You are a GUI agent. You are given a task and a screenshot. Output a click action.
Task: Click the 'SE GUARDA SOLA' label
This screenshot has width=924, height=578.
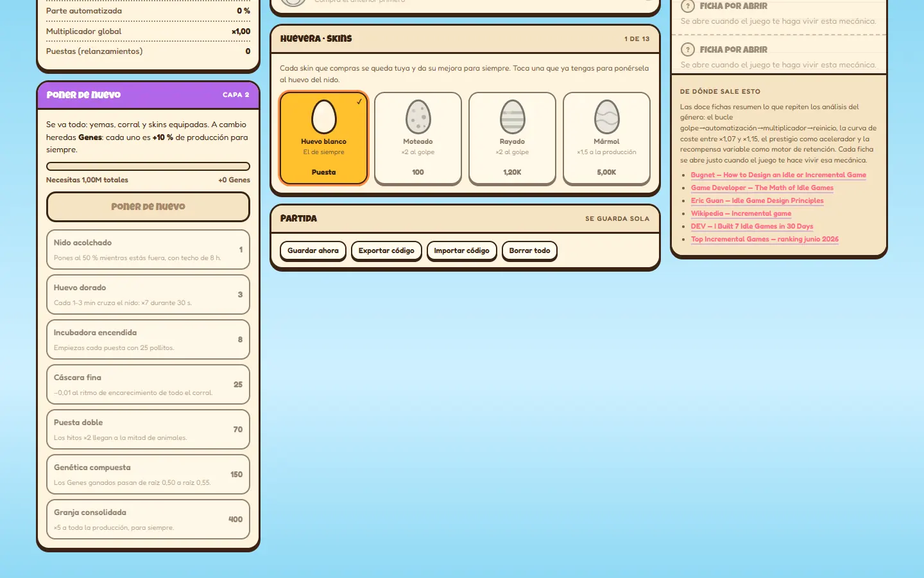pyautogui.click(x=617, y=218)
